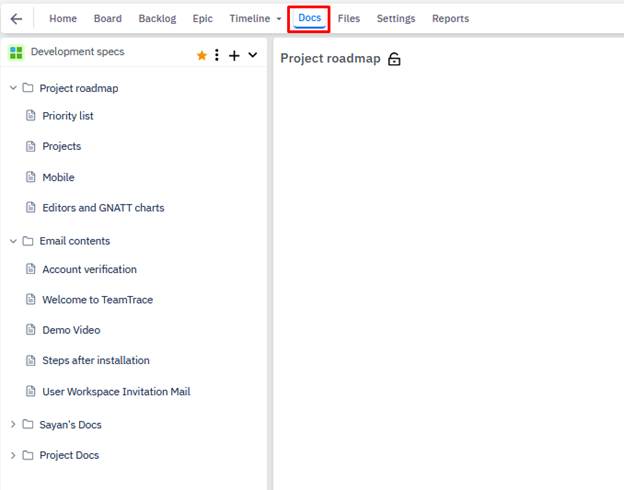Collapse the Email contents folder chevron

tap(13, 241)
